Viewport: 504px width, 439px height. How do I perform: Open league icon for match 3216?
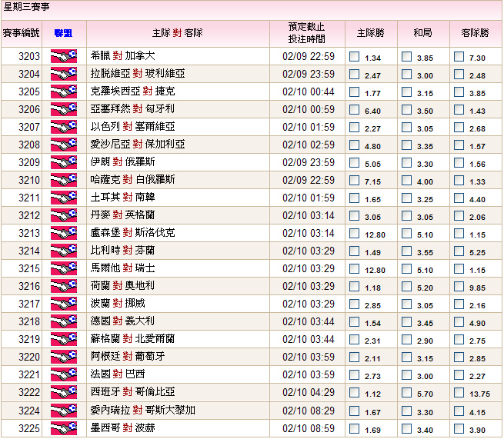coord(64,286)
